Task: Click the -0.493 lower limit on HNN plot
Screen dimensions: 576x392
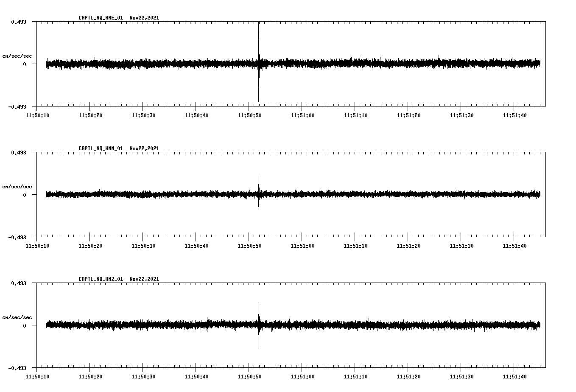Action: (x=17, y=238)
